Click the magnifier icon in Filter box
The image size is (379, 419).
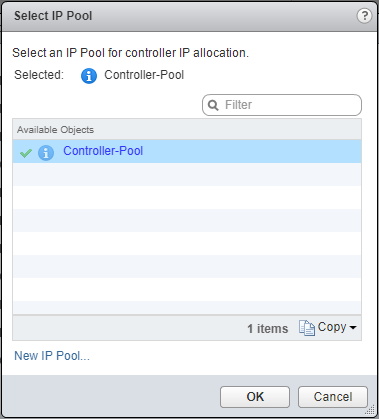click(213, 105)
